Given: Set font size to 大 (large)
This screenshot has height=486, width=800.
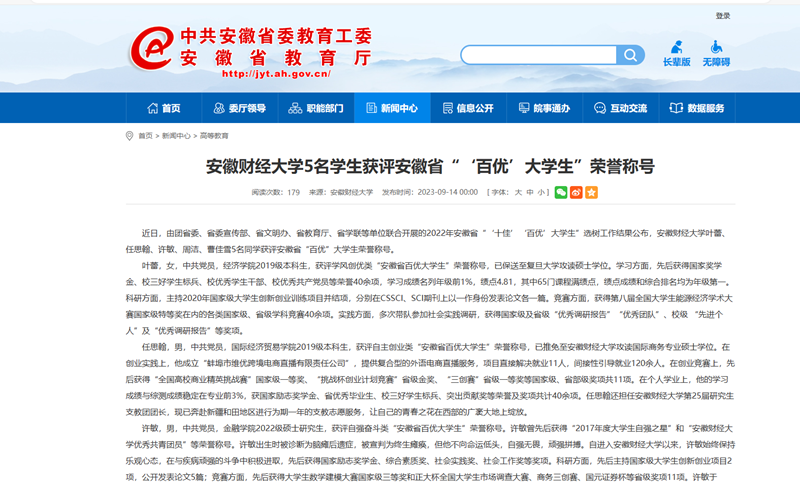Looking at the screenshot, I should pos(516,191).
